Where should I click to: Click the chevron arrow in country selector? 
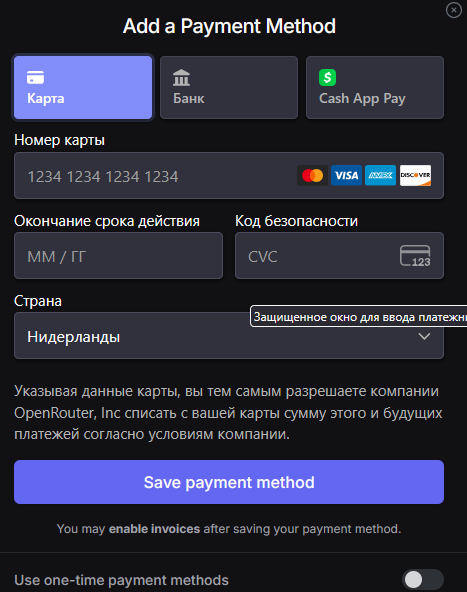tap(424, 336)
